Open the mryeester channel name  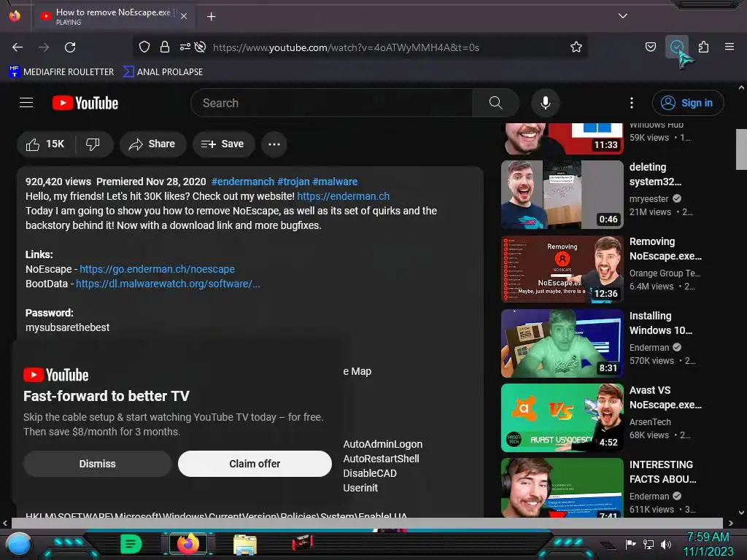coord(649,198)
